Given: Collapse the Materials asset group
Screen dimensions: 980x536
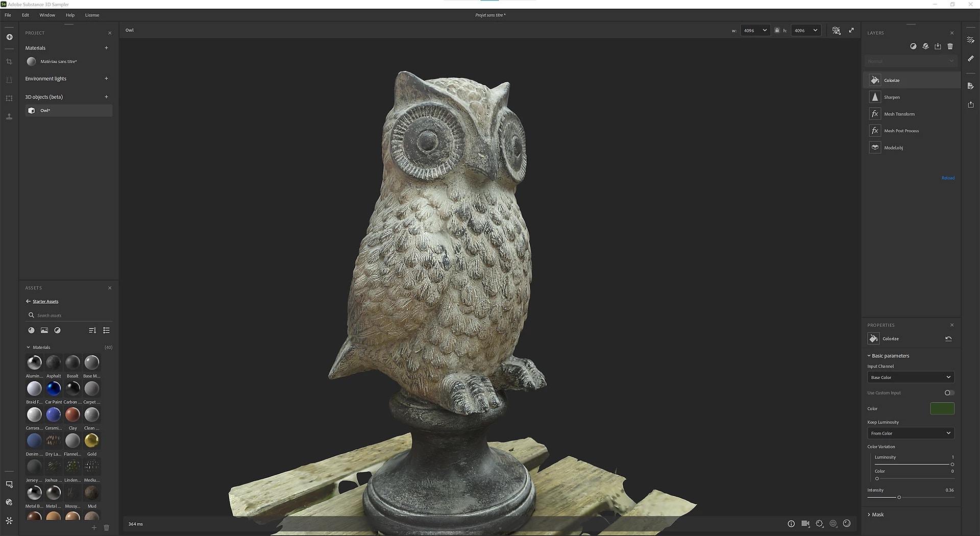Looking at the screenshot, I should (28, 347).
